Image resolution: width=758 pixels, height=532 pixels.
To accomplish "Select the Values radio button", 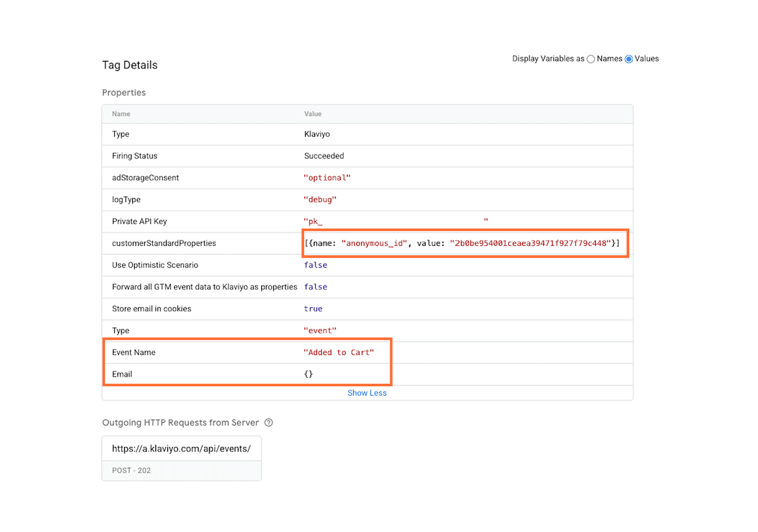I will coord(629,59).
